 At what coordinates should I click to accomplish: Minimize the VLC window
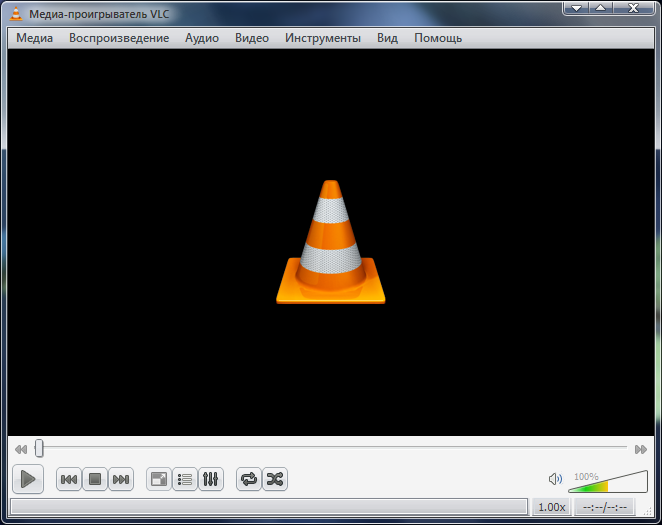[576, 8]
